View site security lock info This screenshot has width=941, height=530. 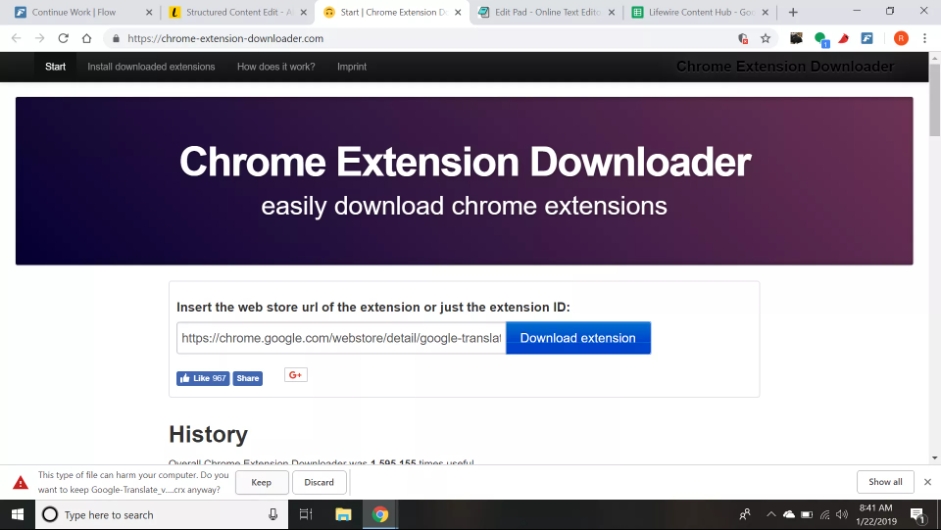tap(116, 38)
